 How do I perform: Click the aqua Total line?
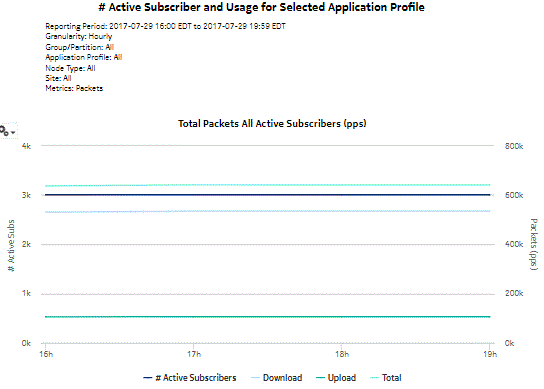point(267,185)
